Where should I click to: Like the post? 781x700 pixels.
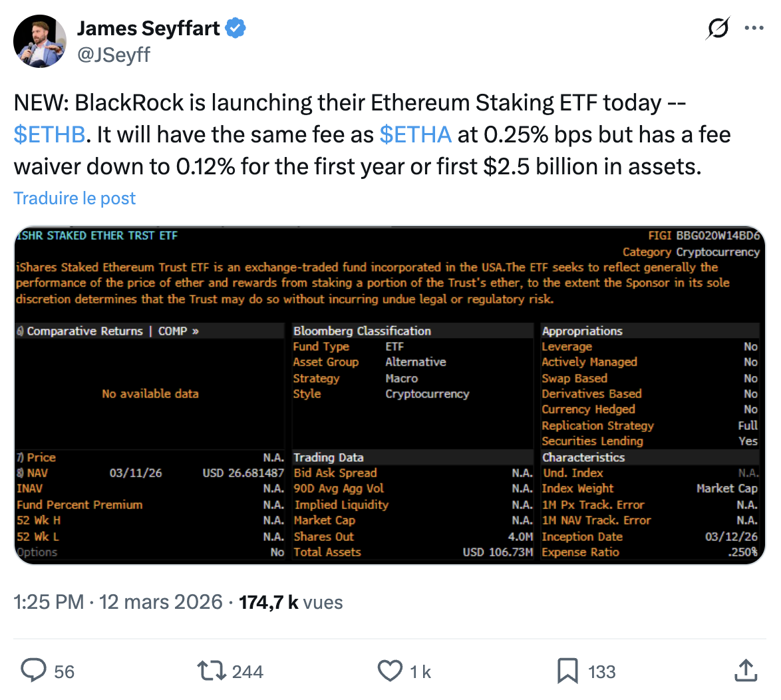point(389,671)
